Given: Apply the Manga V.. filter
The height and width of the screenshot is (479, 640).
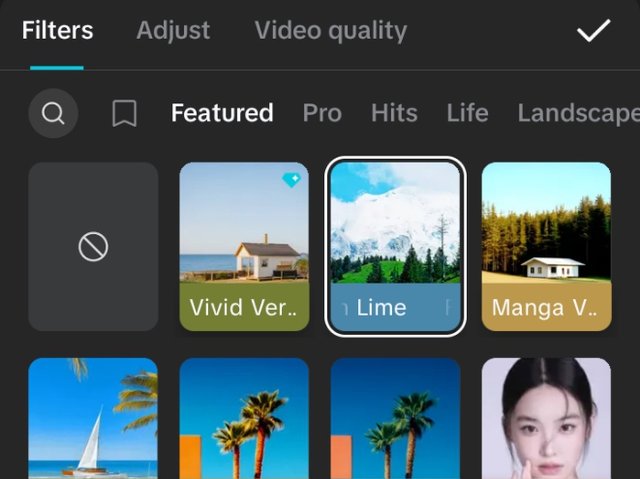Looking at the screenshot, I should (547, 246).
